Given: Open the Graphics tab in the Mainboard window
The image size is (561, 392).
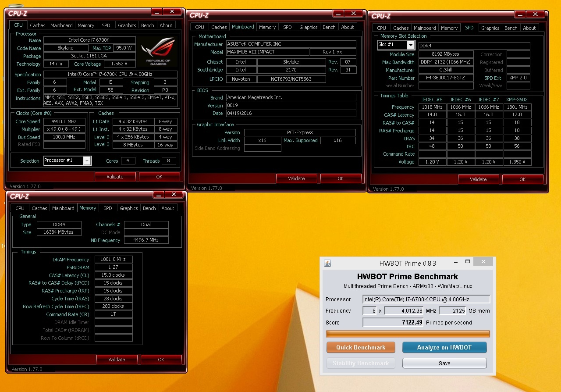Looking at the screenshot, I should (x=309, y=27).
